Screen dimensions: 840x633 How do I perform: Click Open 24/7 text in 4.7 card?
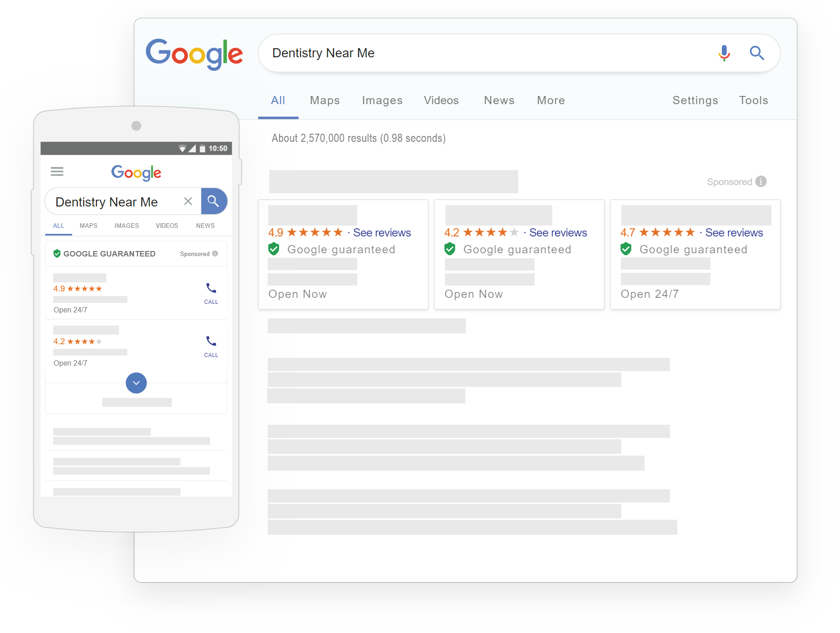coord(650,294)
